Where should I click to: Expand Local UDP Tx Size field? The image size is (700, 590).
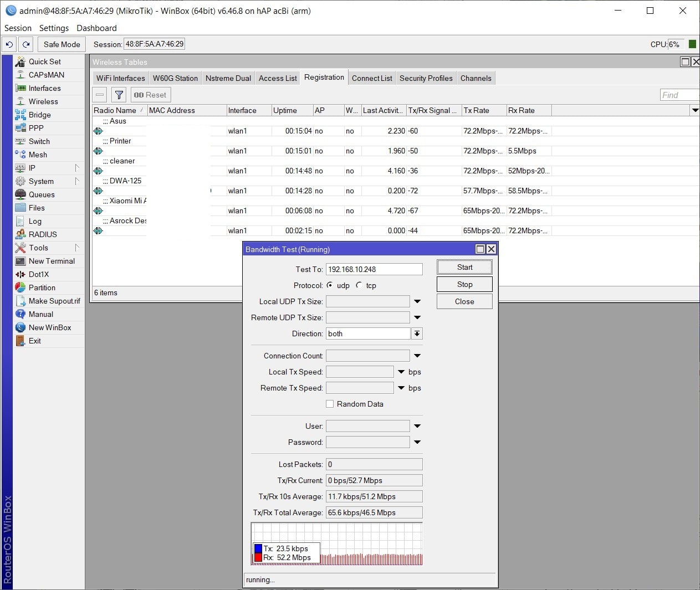[417, 301]
